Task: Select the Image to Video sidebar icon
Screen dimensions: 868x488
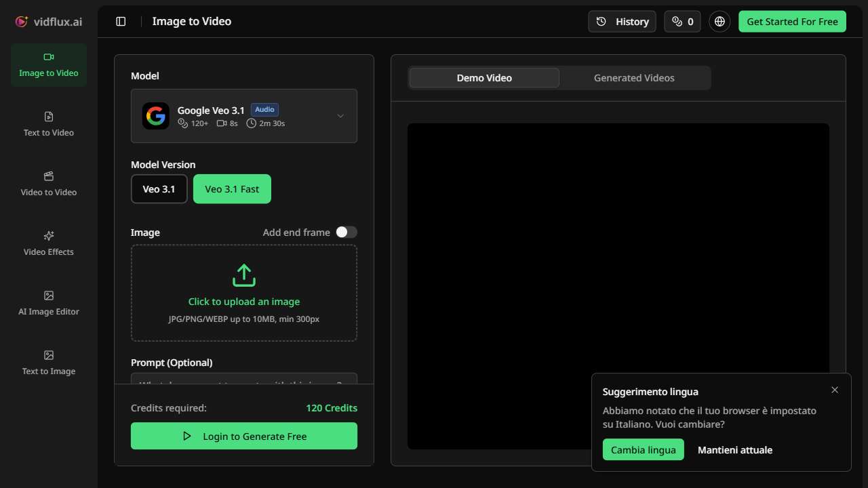Action: point(48,64)
